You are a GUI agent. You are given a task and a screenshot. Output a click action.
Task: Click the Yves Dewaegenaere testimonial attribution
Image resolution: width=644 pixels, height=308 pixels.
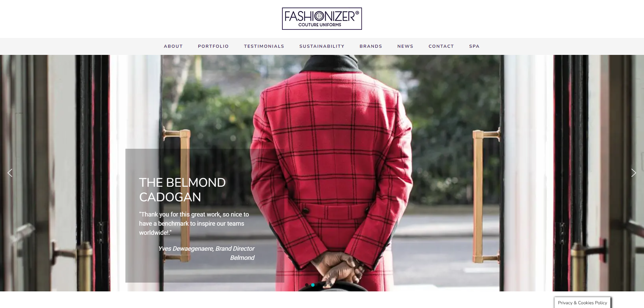(x=206, y=253)
